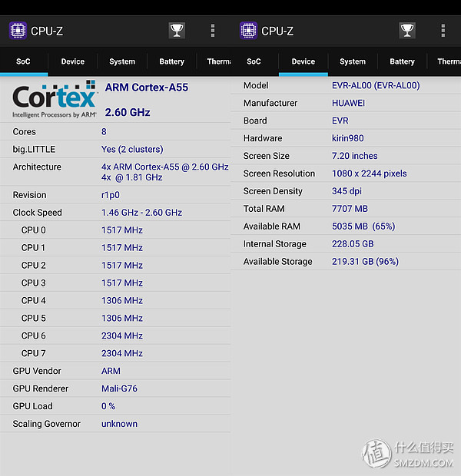Select Manufacturer value 'HUAWEI'
Image resolution: width=461 pixels, height=476 pixels.
click(348, 103)
